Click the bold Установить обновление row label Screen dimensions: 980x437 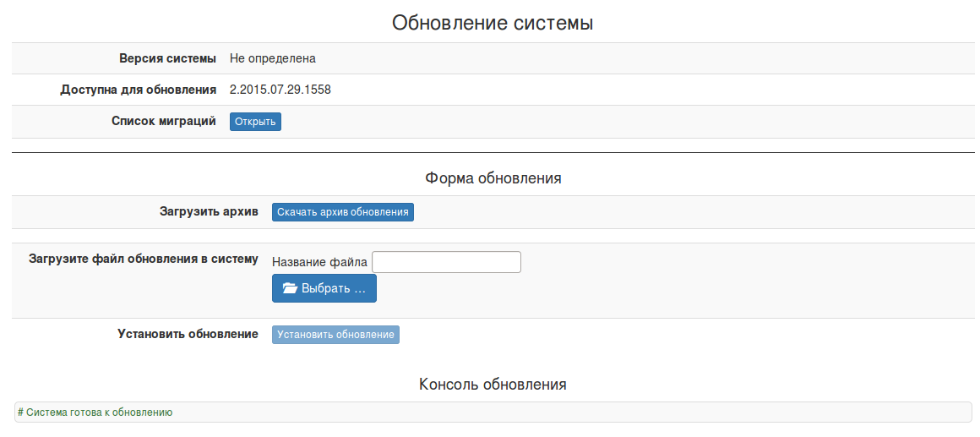[188, 334]
